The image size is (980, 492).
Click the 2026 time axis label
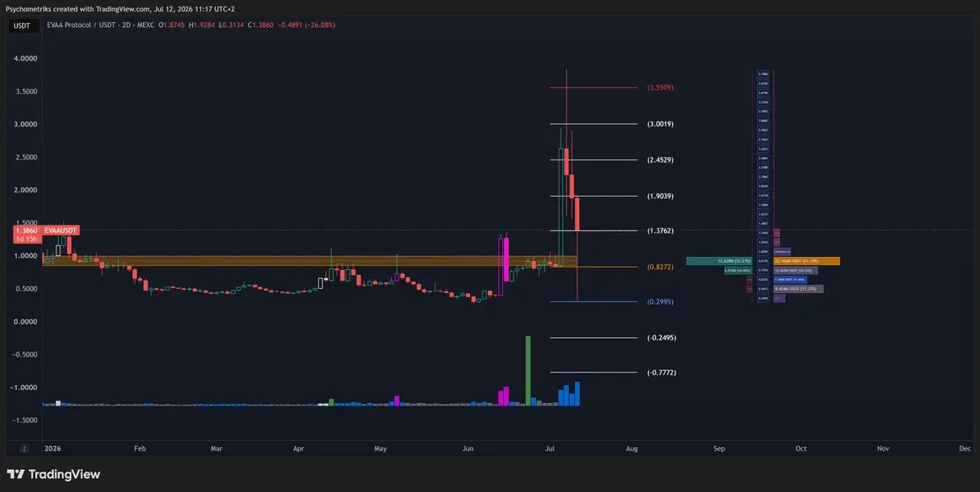(53, 449)
